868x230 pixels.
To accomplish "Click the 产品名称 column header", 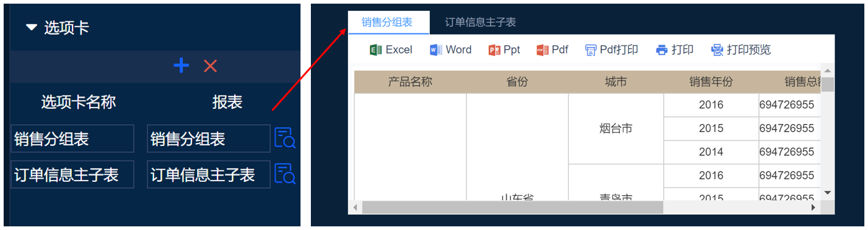I will [410, 82].
